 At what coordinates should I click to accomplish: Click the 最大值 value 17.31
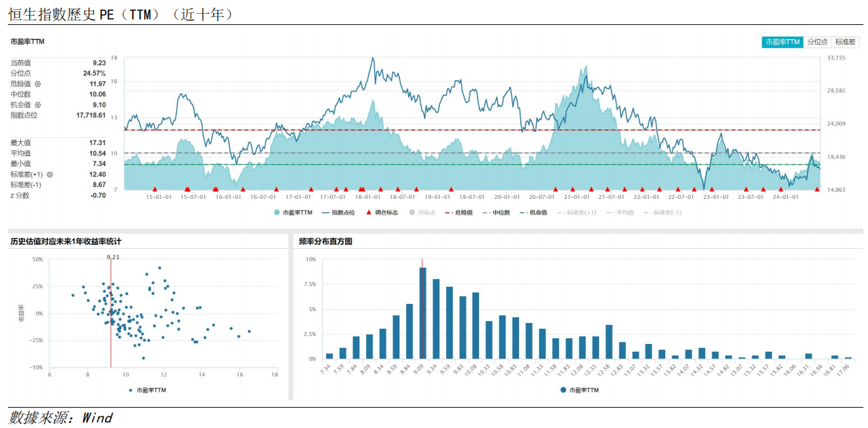click(x=98, y=143)
